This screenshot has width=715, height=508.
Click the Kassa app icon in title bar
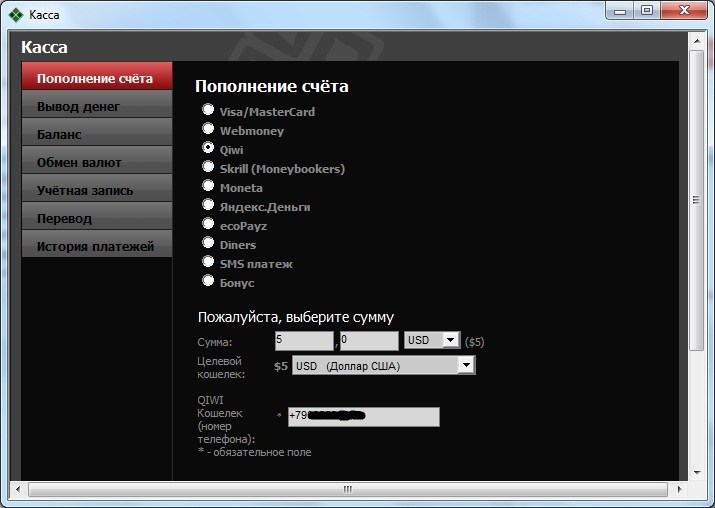click(16, 14)
